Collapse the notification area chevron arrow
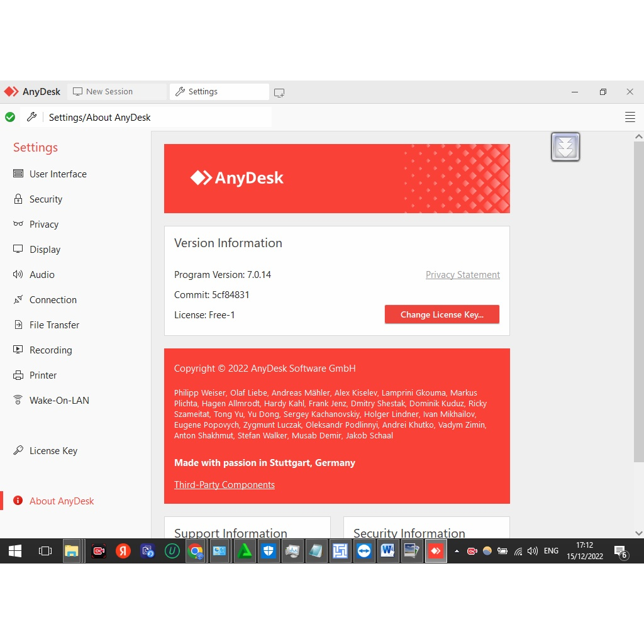644x644 pixels. [456, 550]
